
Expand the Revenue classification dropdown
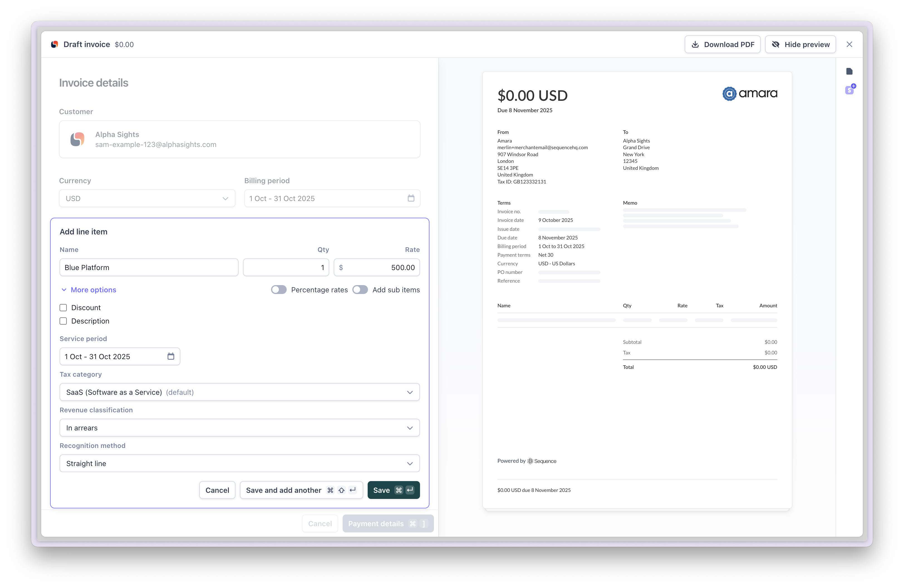click(239, 428)
